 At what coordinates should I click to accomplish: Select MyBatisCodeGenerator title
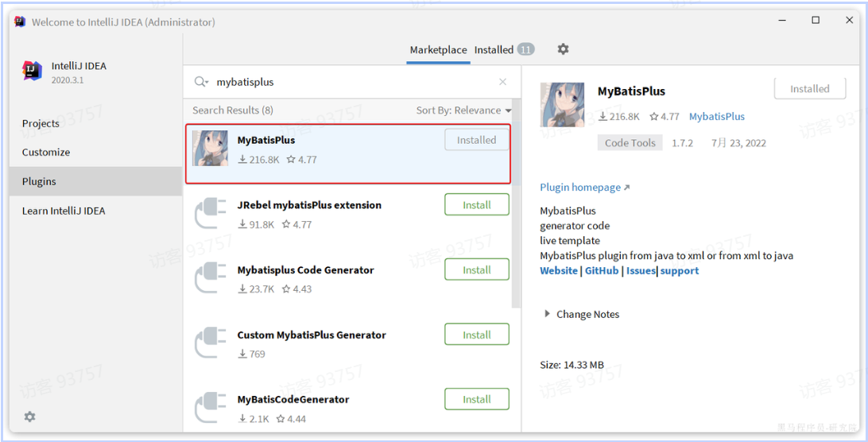coord(293,399)
